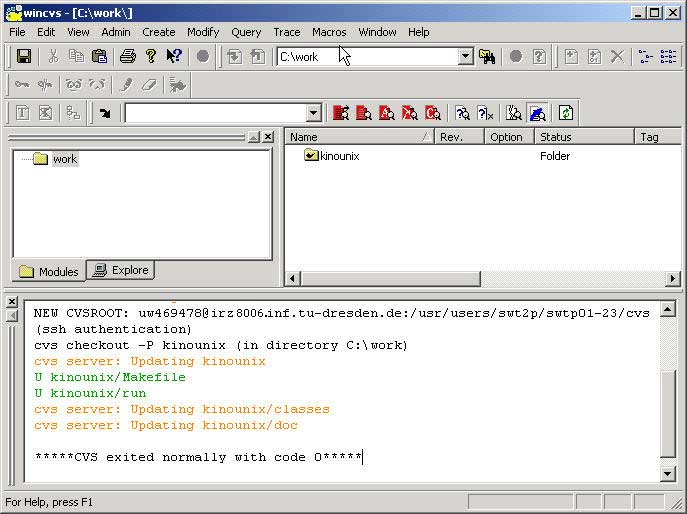Click the console output vertical scrollbar
Image resolution: width=687 pixels, height=514 pixels.
(x=669, y=390)
